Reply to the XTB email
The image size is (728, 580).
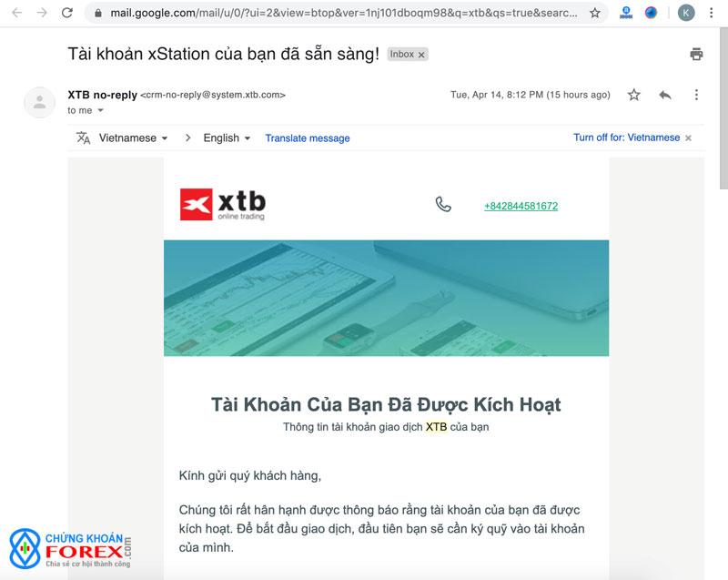(x=665, y=96)
